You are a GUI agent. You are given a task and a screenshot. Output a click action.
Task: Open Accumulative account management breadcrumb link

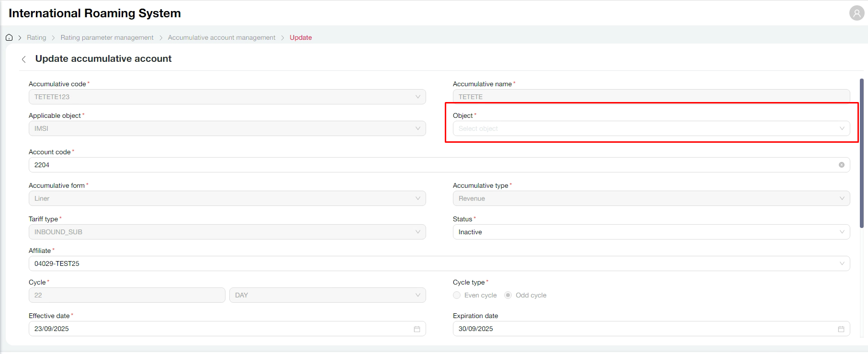pos(221,37)
